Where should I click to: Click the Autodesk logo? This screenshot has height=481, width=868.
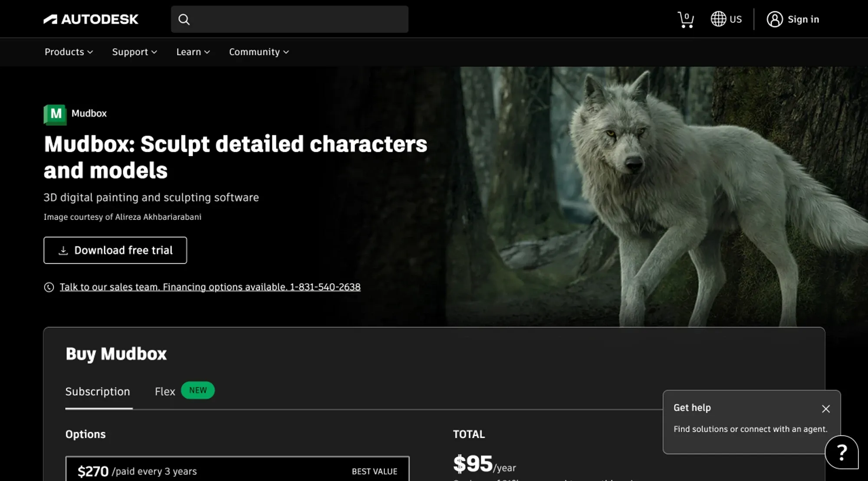tap(91, 19)
